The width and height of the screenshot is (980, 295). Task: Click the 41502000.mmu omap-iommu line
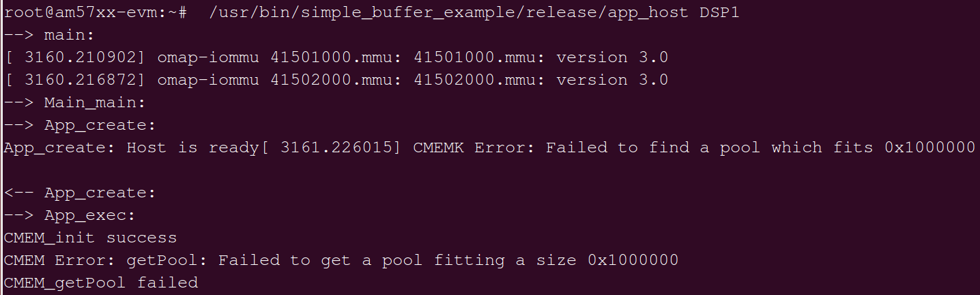point(412,80)
